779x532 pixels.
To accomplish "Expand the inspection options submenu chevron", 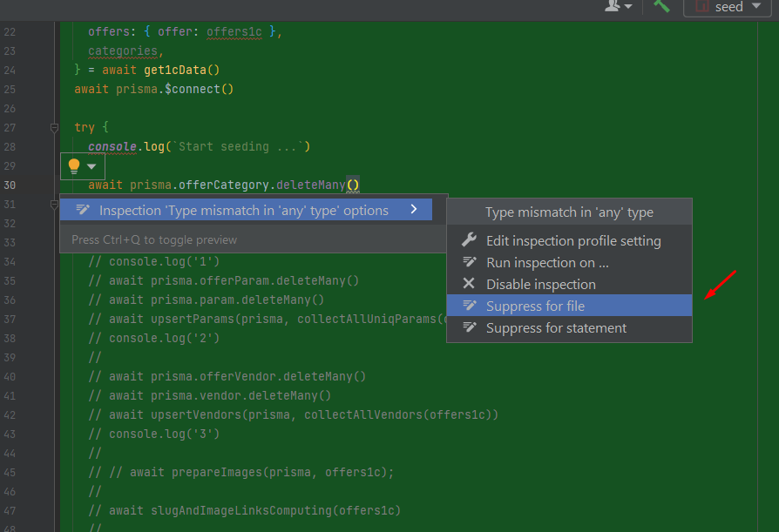I will coord(414,210).
